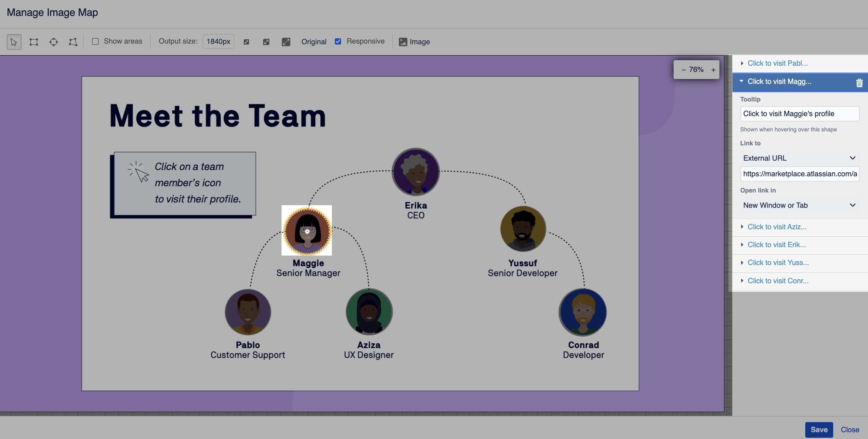Save the image map
This screenshot has height=439, width=868.
pos(819,430)
